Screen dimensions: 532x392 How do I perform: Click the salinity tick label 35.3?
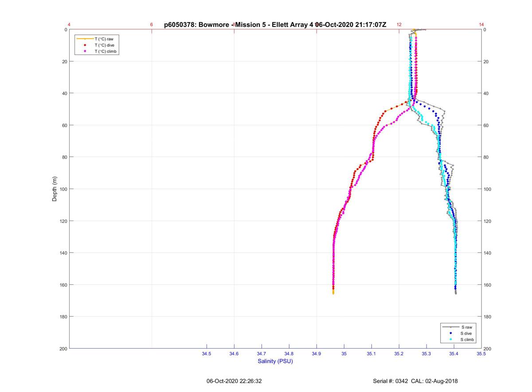pos(426,353)
